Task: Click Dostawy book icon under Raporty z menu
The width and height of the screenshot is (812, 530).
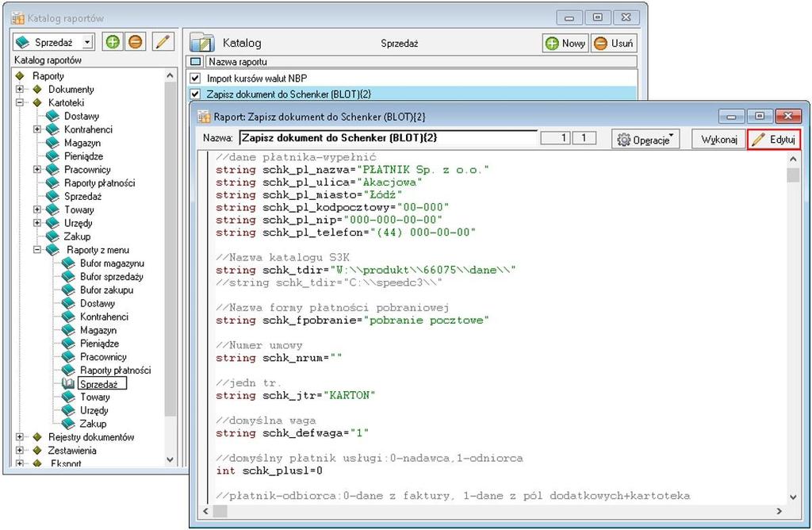Action: tap(68, 303)
